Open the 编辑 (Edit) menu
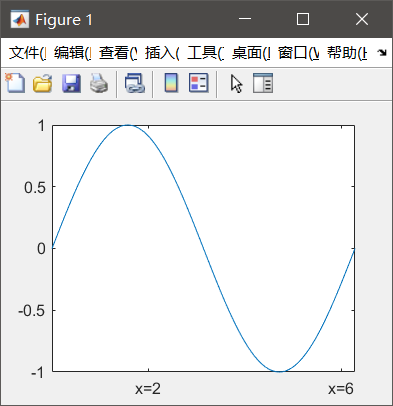The image size is (393, 406). click(72, 53)
